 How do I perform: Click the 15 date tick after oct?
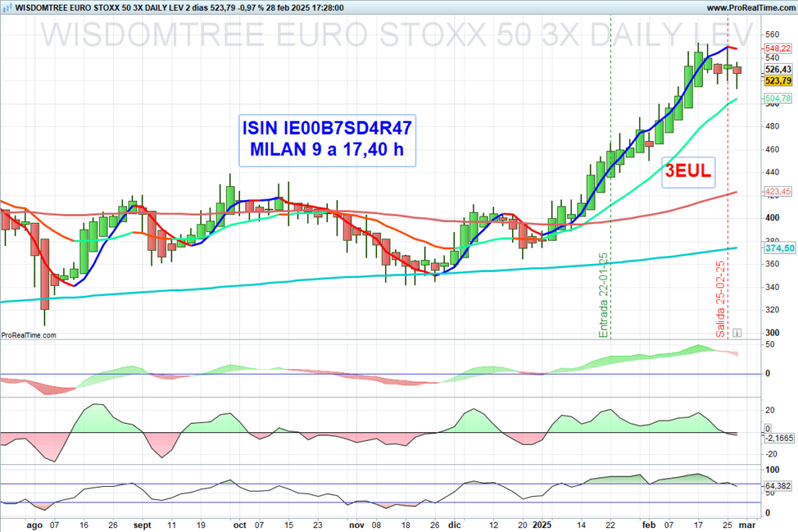pyautogui.click(x=288, y=526)
